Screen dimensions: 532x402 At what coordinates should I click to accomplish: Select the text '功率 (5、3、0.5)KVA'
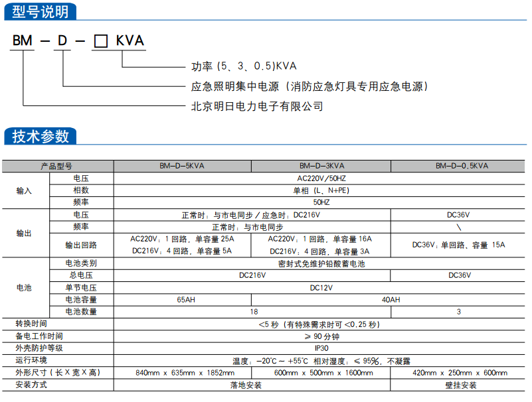click(x=244, y=66)
